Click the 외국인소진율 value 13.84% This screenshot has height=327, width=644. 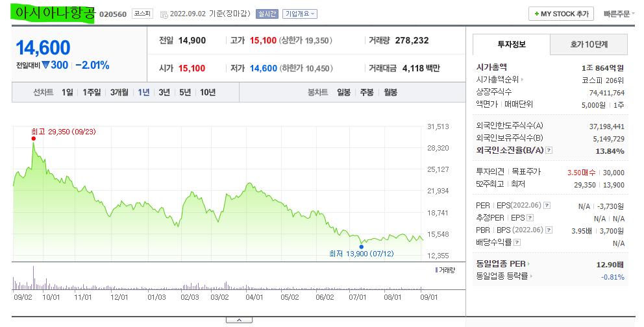point(610,151)
